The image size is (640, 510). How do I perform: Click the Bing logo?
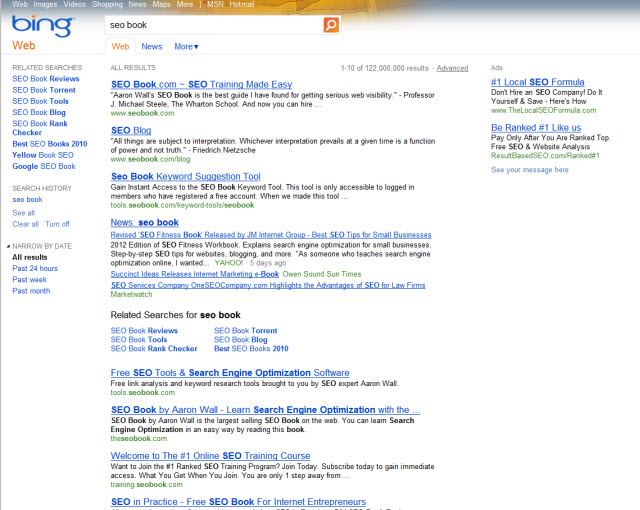coord(42,24)
